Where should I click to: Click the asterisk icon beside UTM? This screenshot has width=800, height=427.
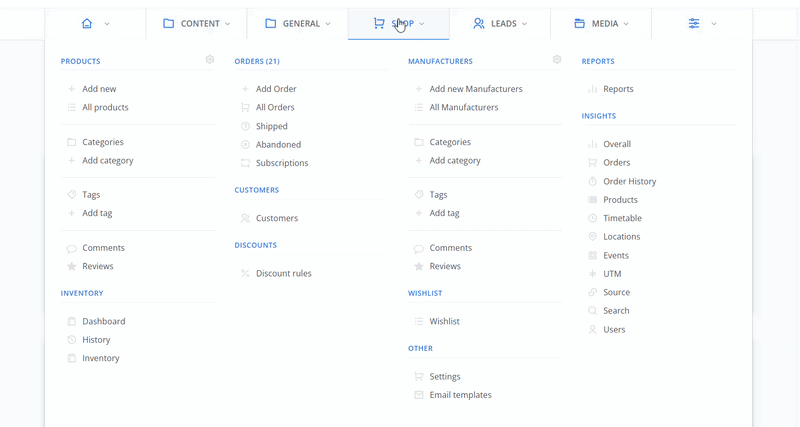(592, 274)
